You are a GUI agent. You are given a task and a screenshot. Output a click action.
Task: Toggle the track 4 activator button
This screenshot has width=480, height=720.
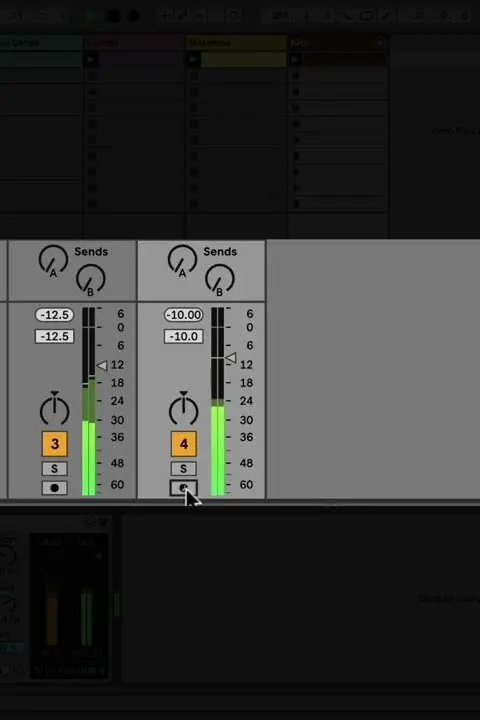click(x=184, y=444)
